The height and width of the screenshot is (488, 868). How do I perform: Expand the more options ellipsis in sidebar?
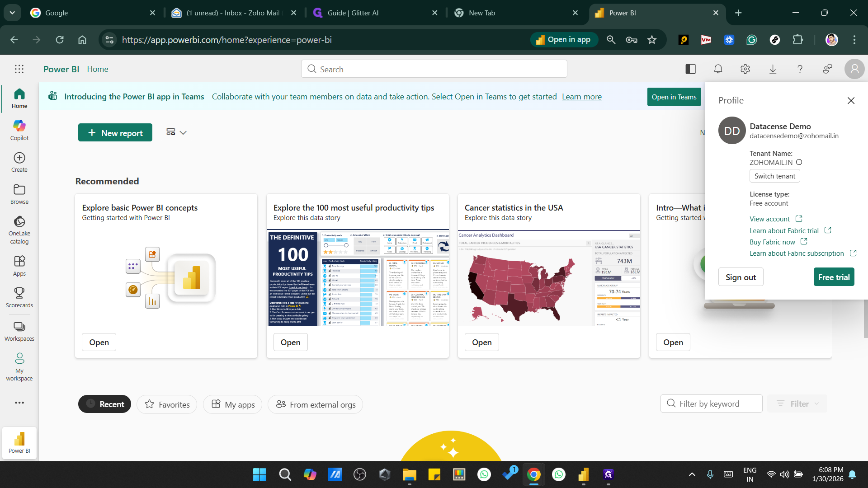coord(19,403)
